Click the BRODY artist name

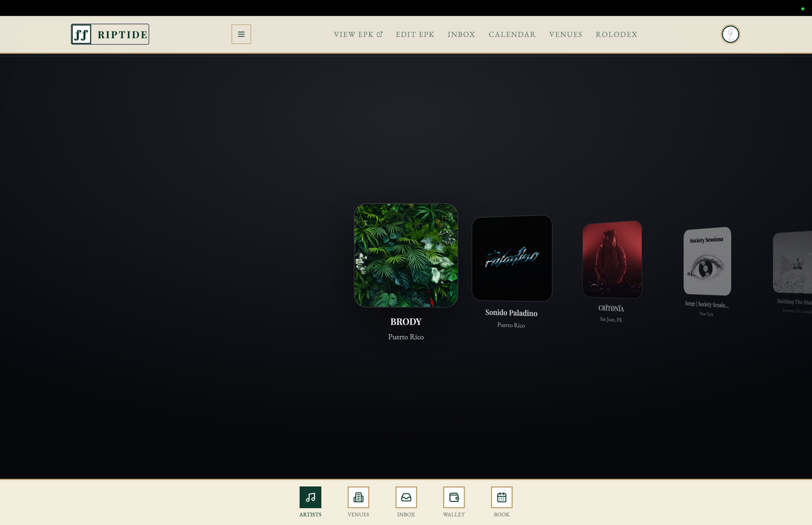click(406, 322)
